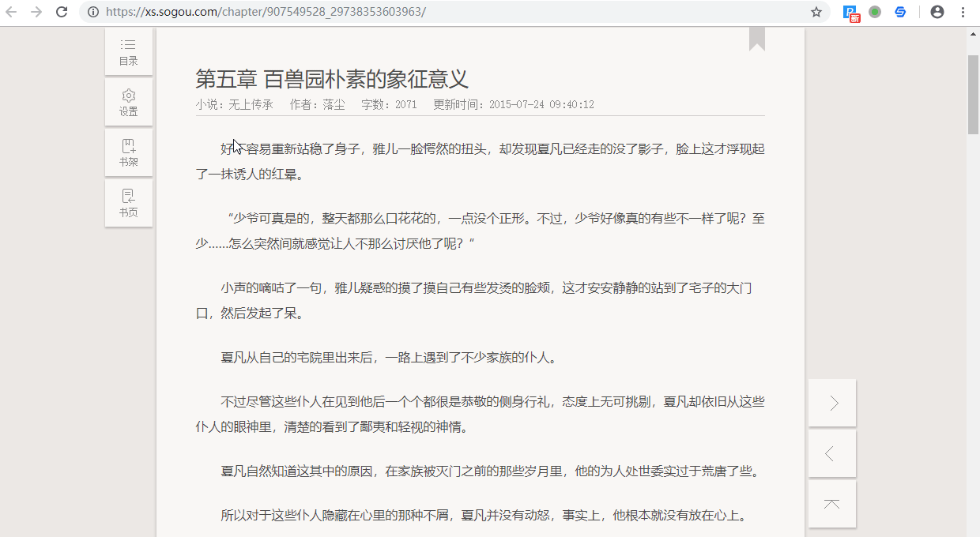Open the 目录 table of contents
980x537 pixels.
click(128, 52)
